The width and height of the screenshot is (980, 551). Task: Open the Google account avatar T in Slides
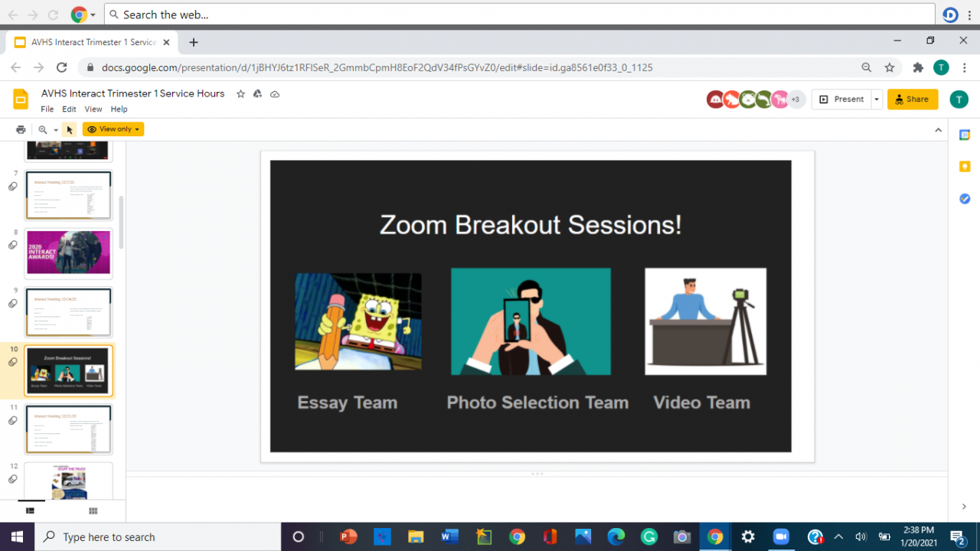click(x=959, y=99)
